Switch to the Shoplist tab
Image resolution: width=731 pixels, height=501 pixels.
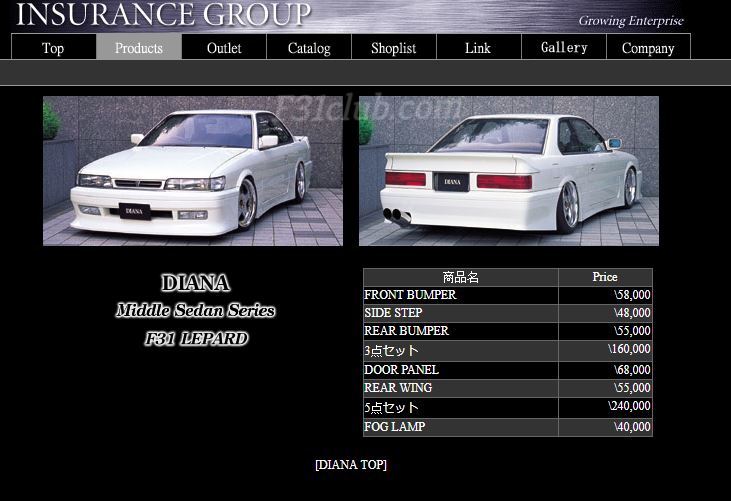point(394,47)
